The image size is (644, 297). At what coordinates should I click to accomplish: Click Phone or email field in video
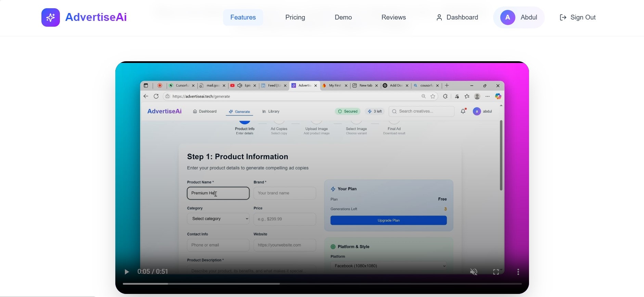coord(218,245)
